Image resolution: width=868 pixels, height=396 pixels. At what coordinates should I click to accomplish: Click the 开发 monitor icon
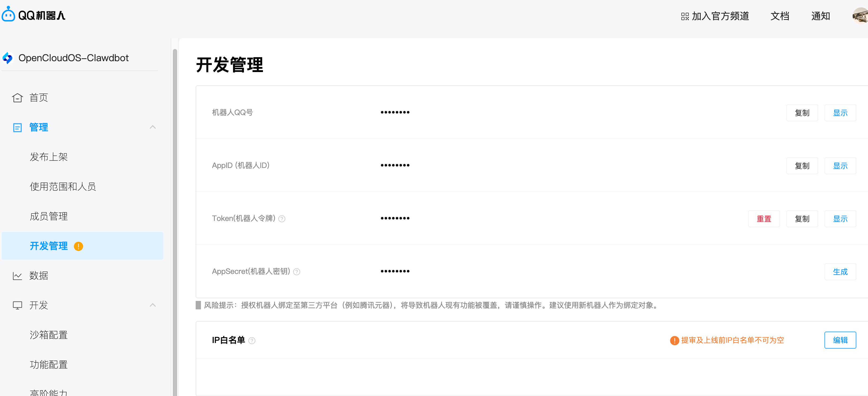pos(17,305)
